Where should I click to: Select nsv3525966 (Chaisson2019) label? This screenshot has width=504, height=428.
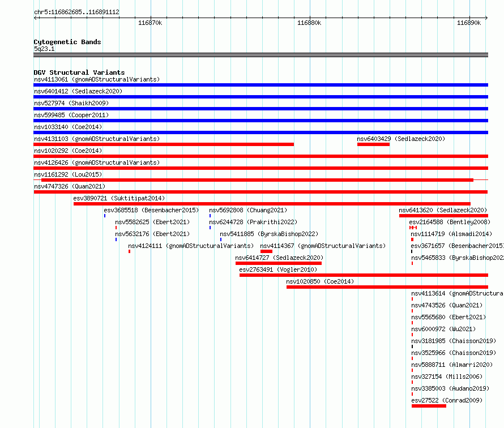point(454,353)
